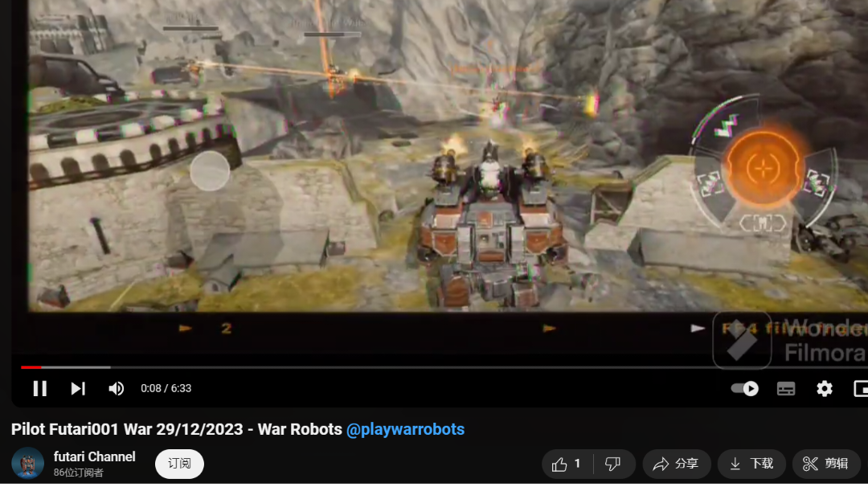Seek on the video progress bar
868x487 pixels.
click(444, 367)
